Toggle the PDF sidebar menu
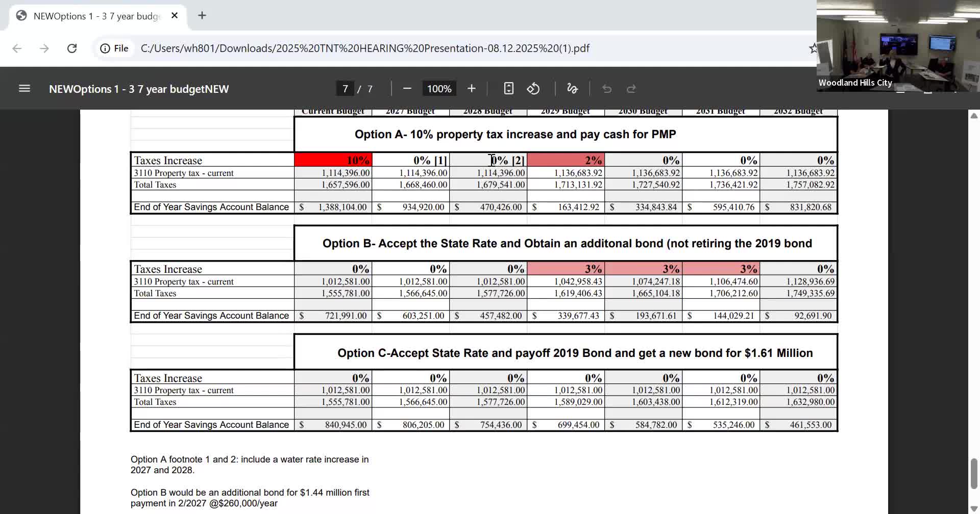The image size is (980, 514). [24, 89]
